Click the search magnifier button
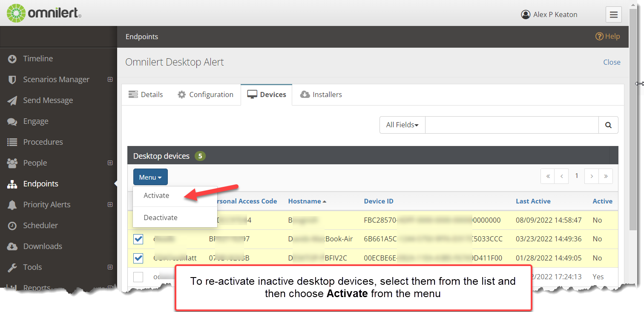644x312 pixels. point(608,125)
